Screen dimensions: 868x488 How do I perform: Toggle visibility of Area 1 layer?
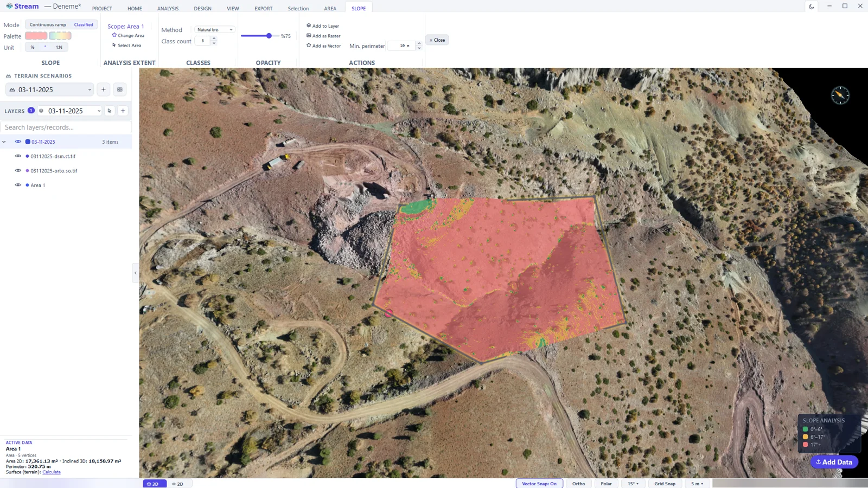pos(18,185)
